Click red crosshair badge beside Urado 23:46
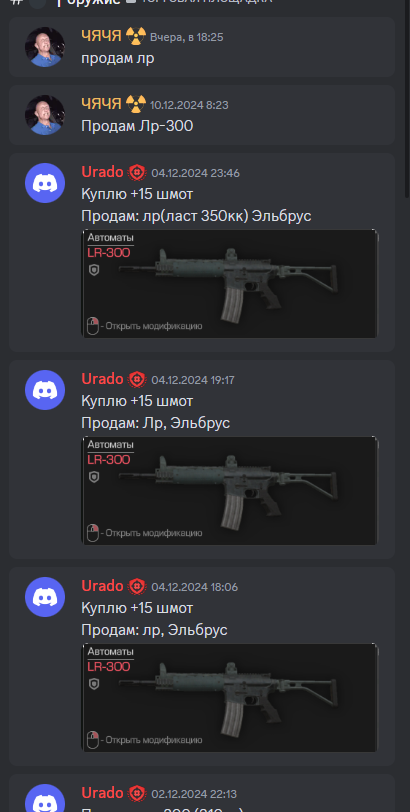Screen dimensions: 410x812 click(x=137, y=172)
